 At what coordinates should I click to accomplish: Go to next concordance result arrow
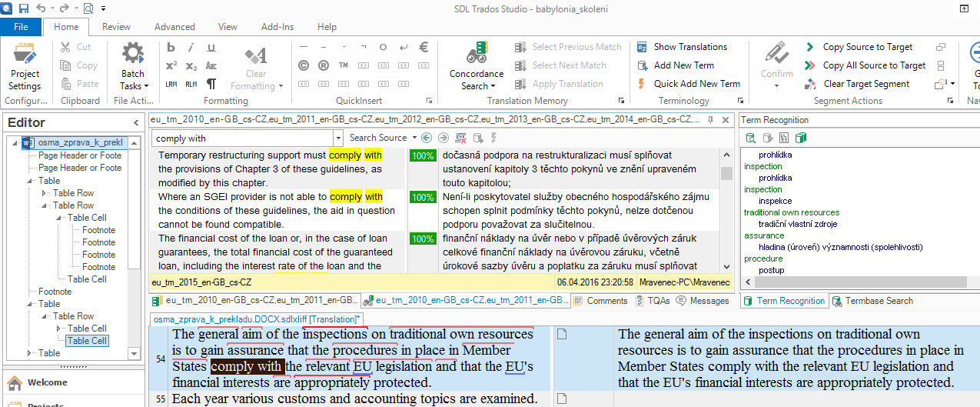[x=443, y=138]
